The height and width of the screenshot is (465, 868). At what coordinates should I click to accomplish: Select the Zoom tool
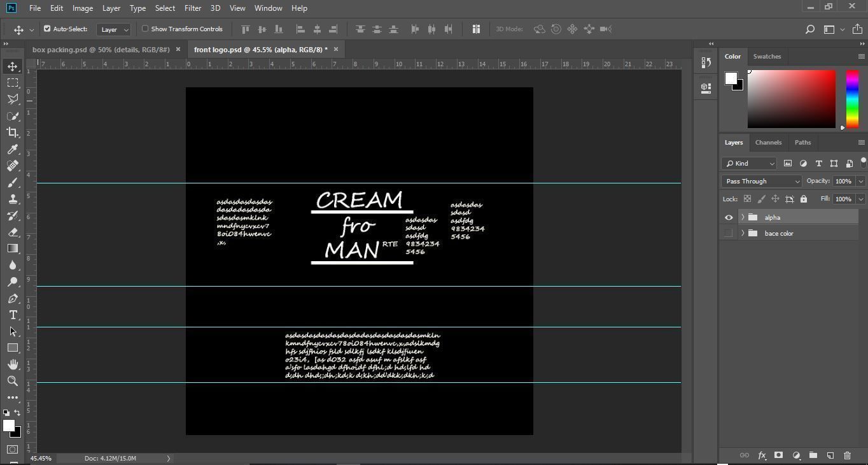point(13,381)
